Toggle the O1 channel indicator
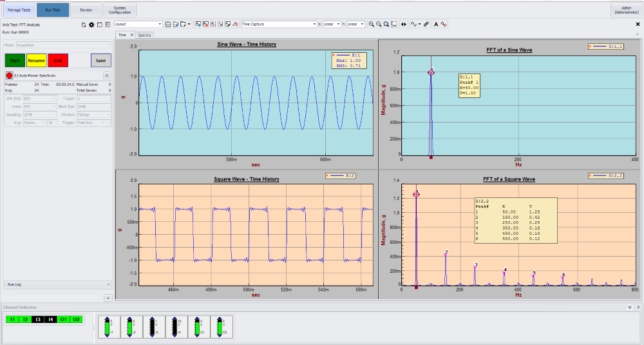The height and width of the screenshot is (345, 644). (x=63, y=319)
